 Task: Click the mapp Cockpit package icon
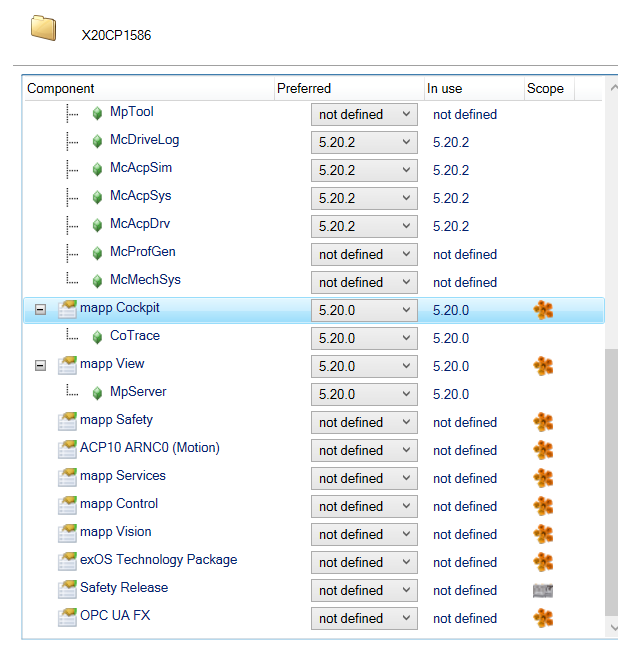point(67,309)
